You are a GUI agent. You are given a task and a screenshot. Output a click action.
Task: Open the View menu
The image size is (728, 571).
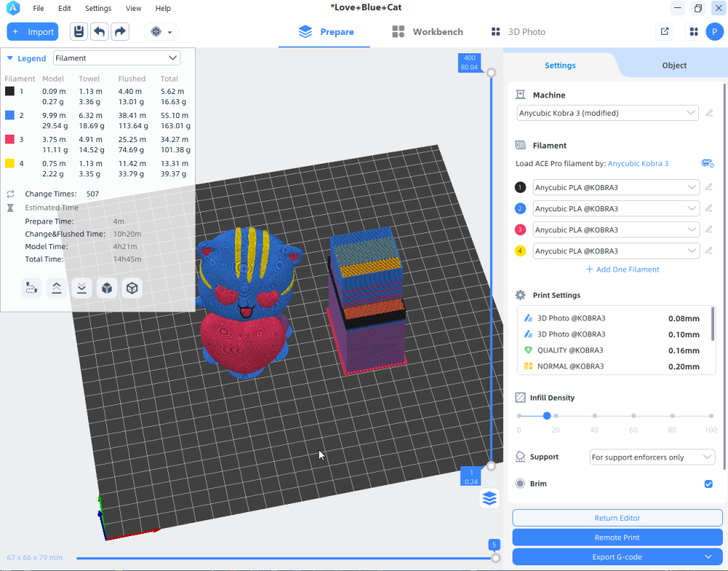(133, 8)
